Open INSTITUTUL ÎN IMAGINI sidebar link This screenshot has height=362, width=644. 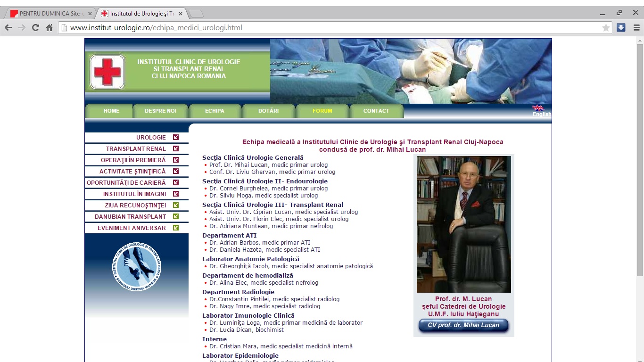134,194
